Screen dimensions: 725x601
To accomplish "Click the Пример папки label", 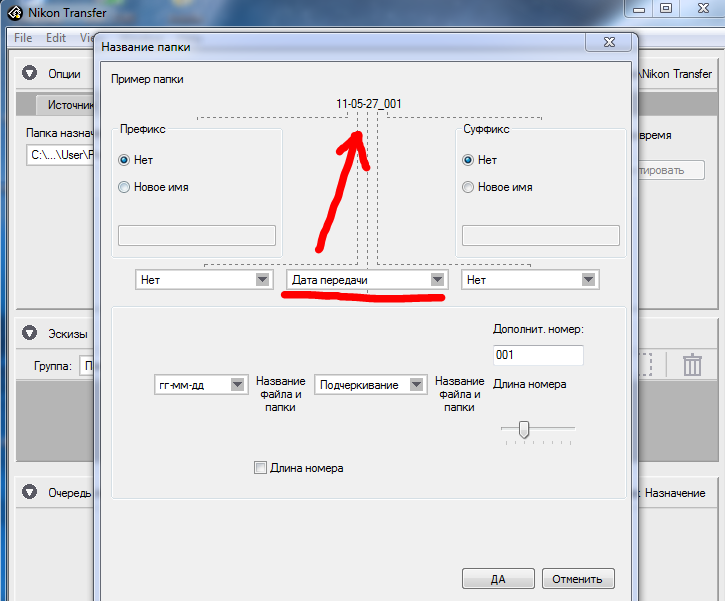I will 147,79.
